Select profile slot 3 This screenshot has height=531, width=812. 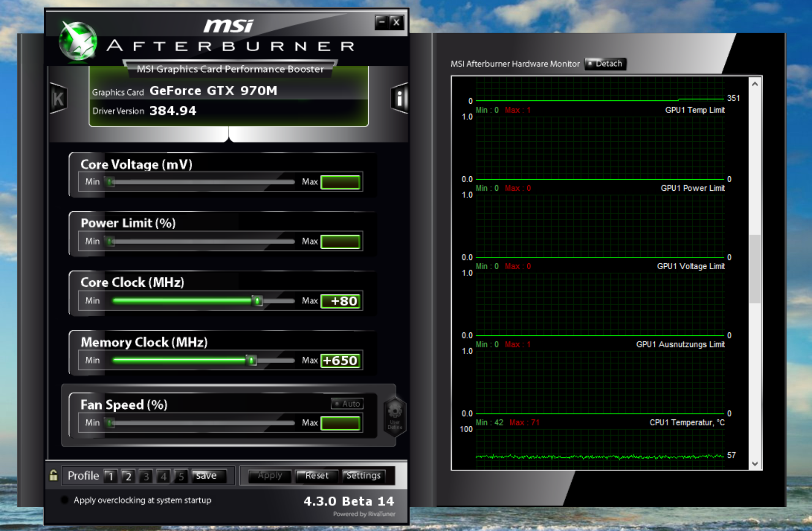pyautogui.click(x=146, y=476)
